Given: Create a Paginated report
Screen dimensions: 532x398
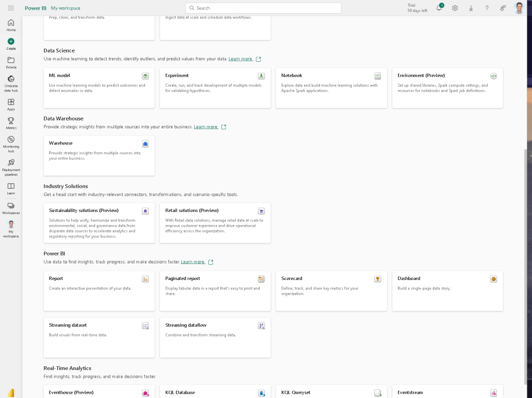Looking at the screenshot, I should tap(215, 291).
